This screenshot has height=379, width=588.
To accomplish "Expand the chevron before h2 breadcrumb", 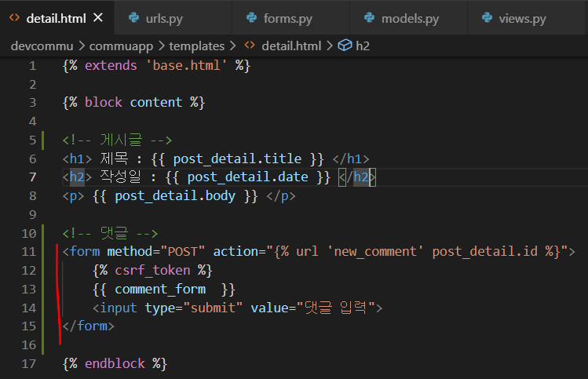I will point(329,46).
